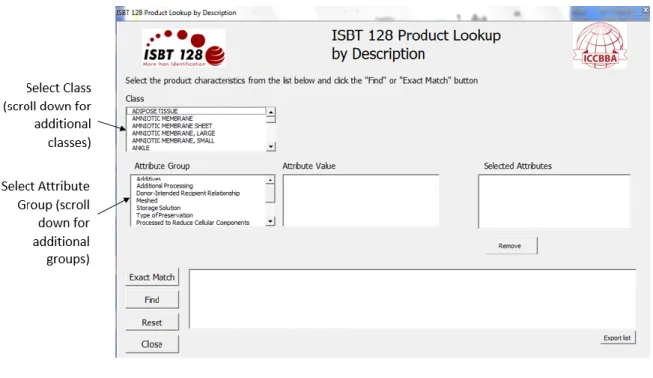Select Additives attribute group
This screenshot has height=378, width=653.
[198, 179]
